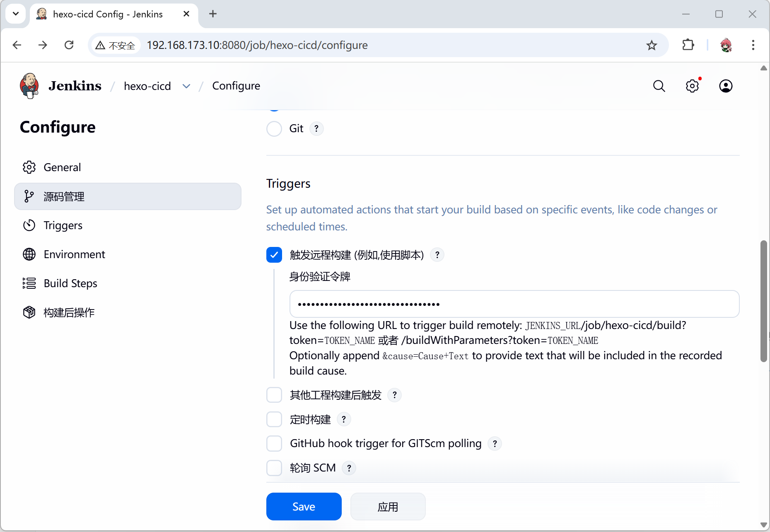Open Chrome's three-dot menu
This screenshot has height=532, width=770.
pos(753,45)
